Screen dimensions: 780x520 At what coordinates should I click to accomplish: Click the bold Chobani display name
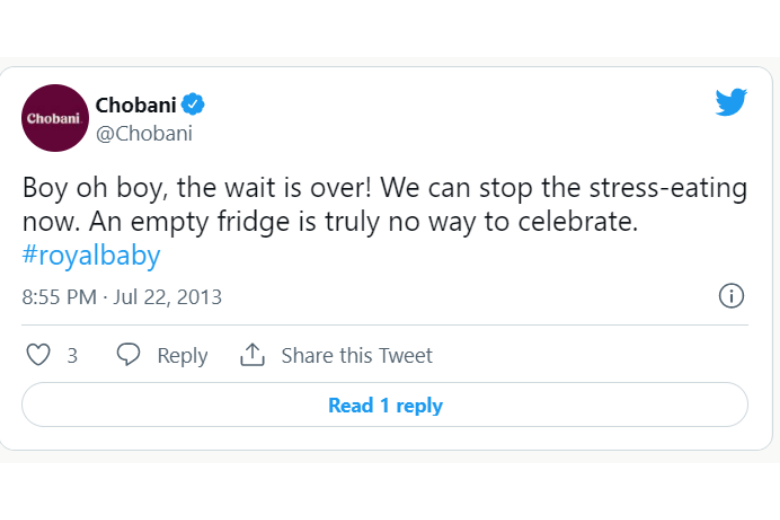(x=136, y=105)
